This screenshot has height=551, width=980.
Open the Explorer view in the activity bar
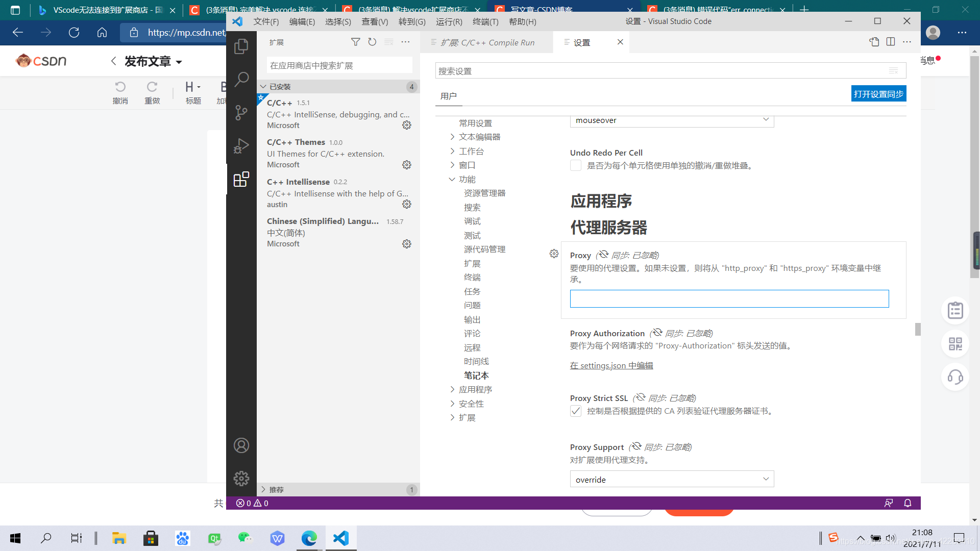(x=241, y=47)
